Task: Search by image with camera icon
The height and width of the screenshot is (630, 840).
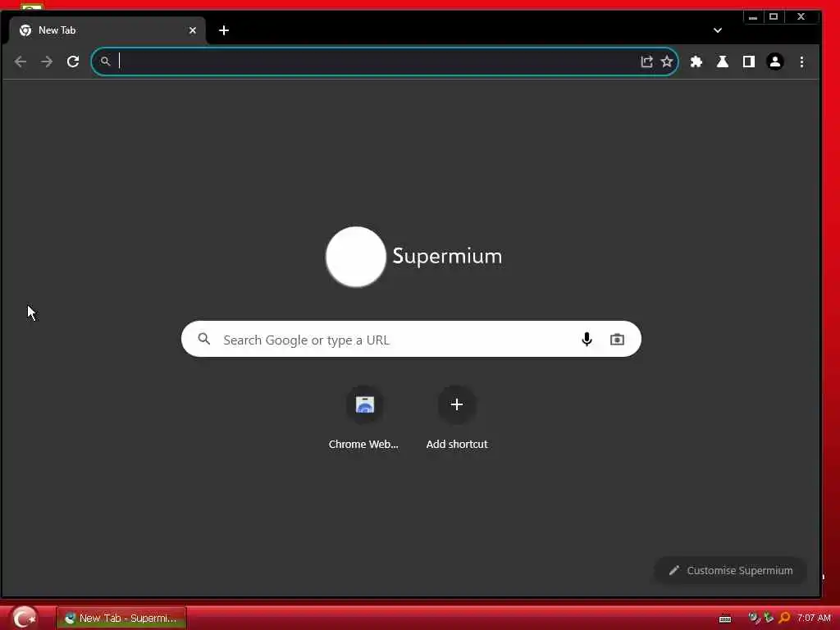Action: coord(617,339)
